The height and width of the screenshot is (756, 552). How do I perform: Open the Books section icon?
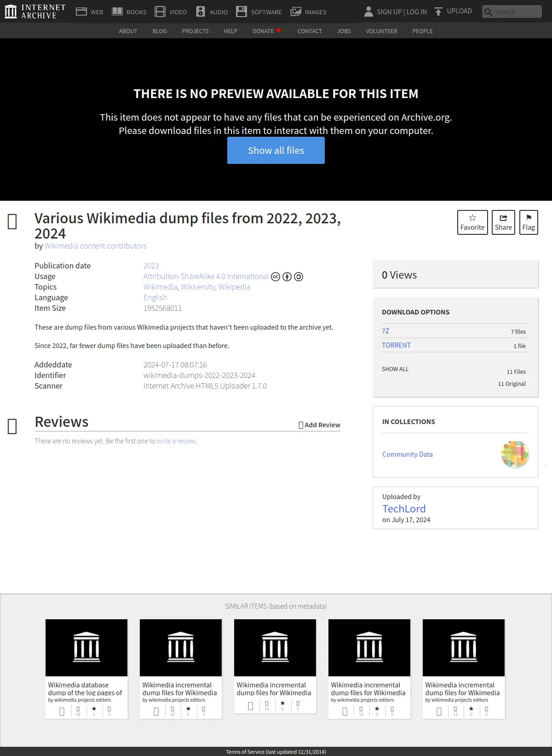pyautogui.click(x=117, y=12)
